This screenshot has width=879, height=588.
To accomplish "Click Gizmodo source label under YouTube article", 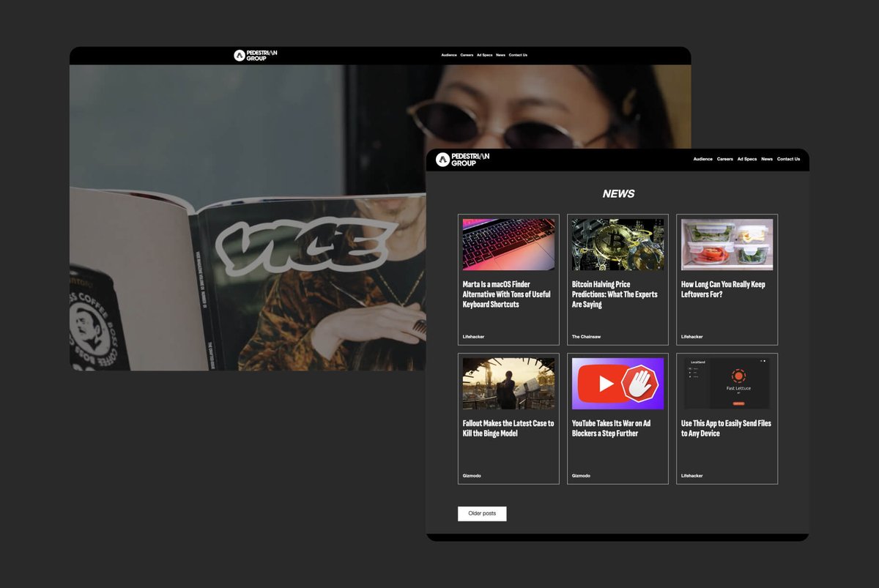I will (581, 476).
